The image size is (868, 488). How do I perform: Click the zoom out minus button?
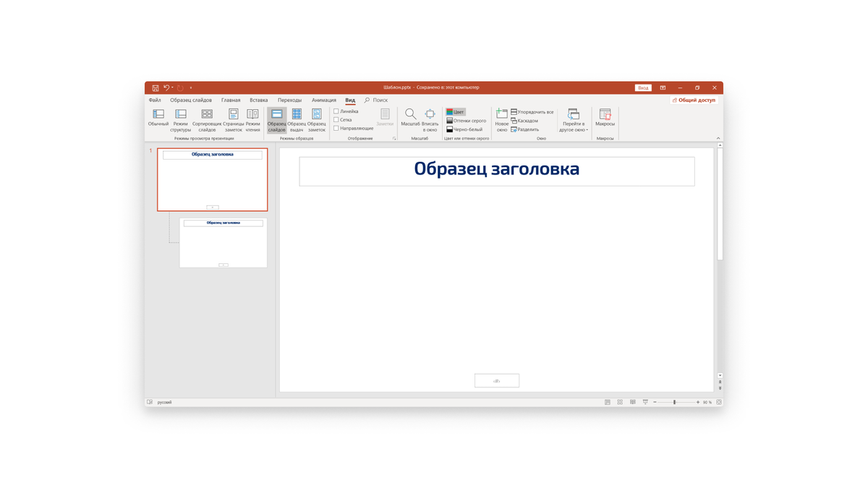click(655, 402)
